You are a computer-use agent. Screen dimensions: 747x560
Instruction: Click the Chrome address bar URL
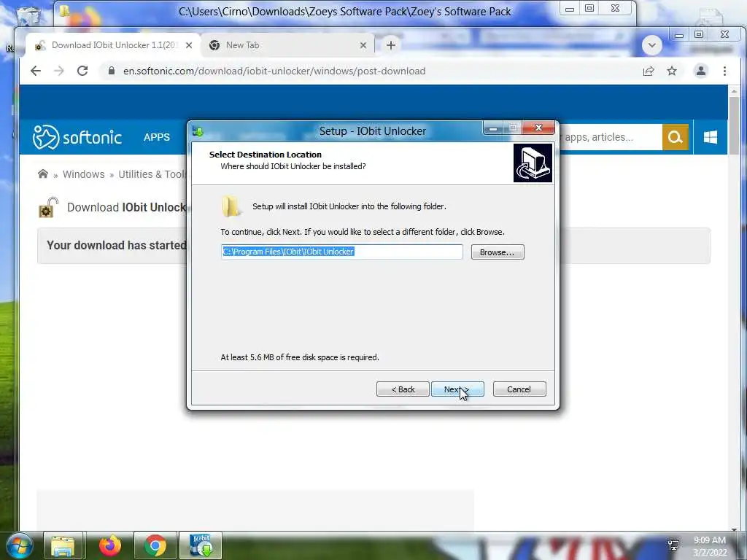tap(274, 71)
